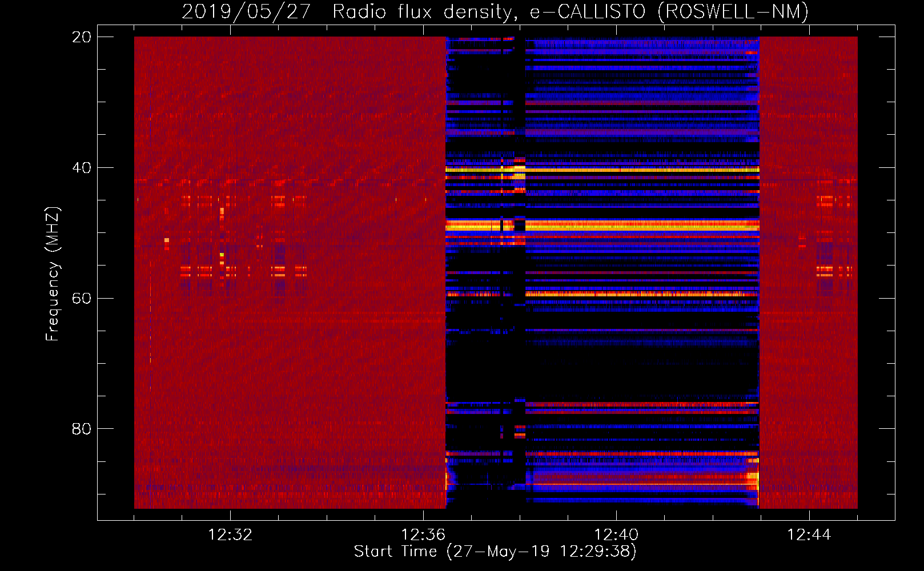Click the 20 frequency tick label
The height and width of the screenshot is (571, 924).
click(x=82, y=37)
